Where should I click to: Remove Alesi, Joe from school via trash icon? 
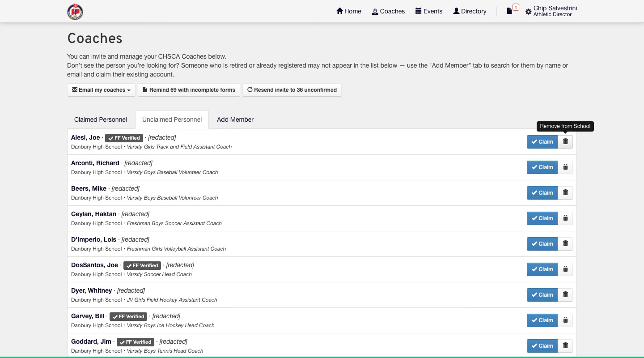pyautogui.click(x=565, y=142)
